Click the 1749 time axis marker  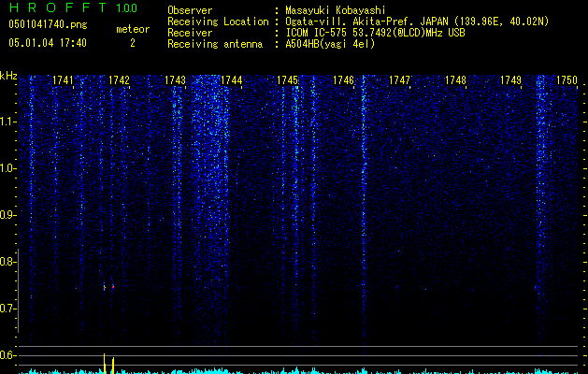pos(510,80)
